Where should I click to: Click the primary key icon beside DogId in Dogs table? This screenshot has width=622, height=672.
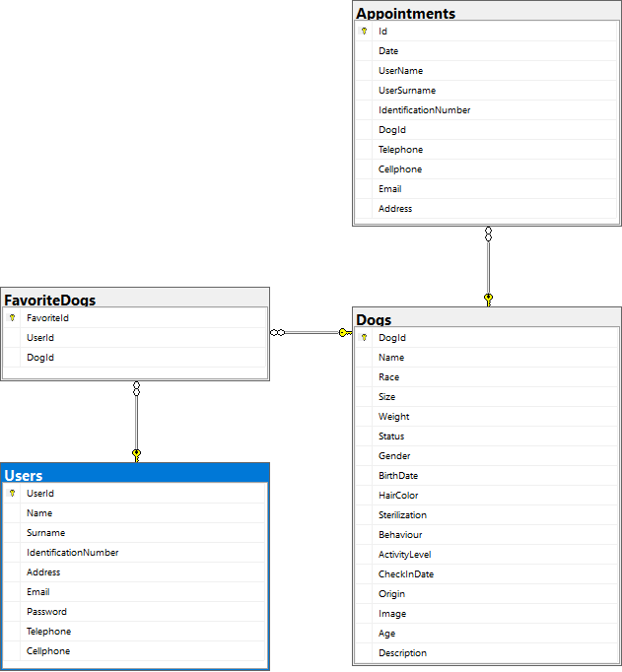click(364, 337)
